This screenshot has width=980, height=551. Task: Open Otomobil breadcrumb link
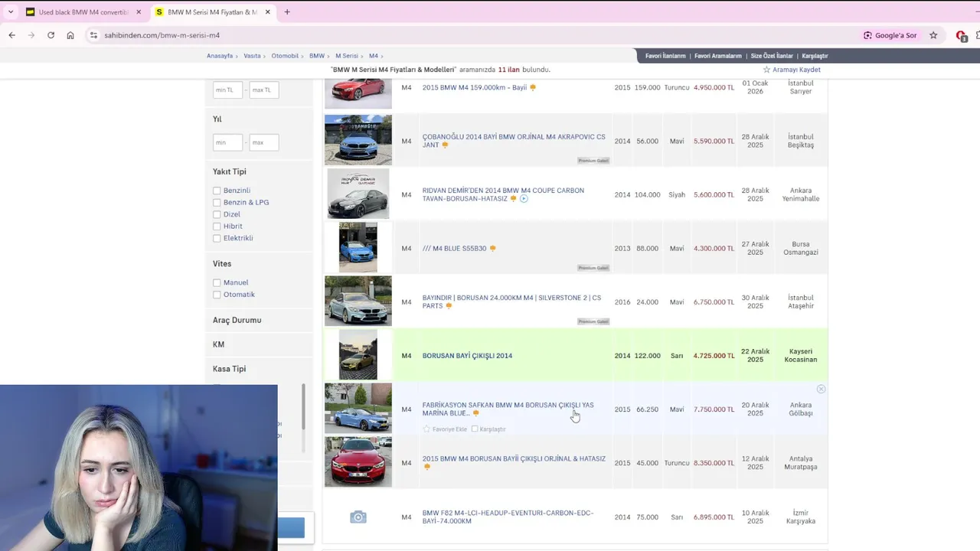pyautogui.click(x=285, y=56)
